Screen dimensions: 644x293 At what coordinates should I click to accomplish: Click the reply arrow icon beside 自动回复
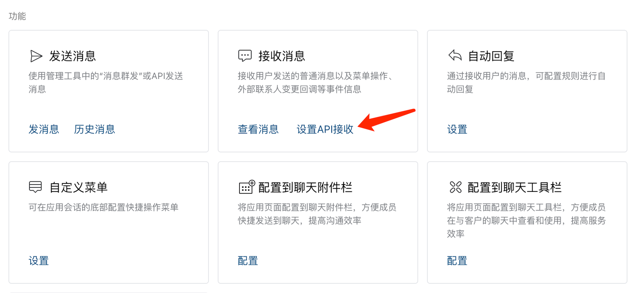click(x=455, y=56)
